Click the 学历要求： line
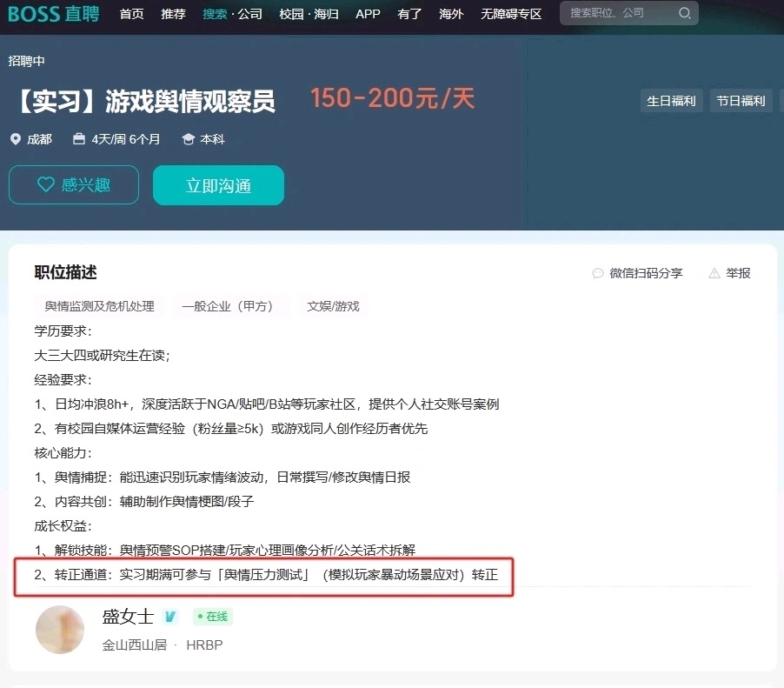Image resolution: width=784 pixels, height=688 pixels. (63, 331)
